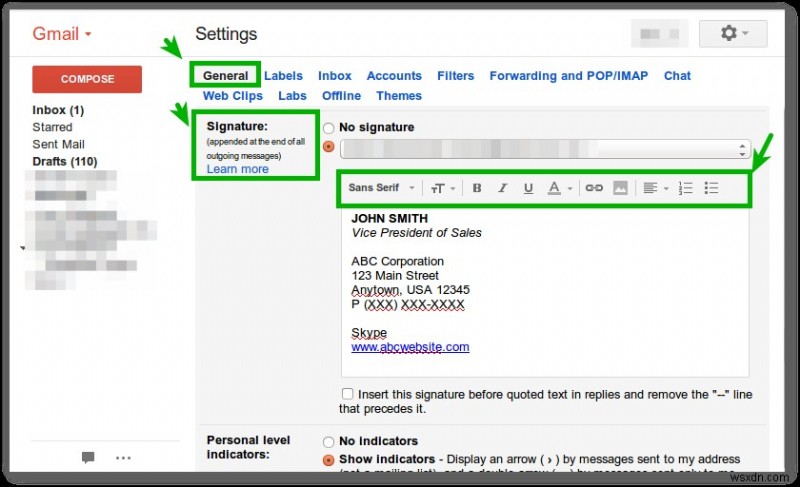Open the email address selector dropdown
This screenshot has width=800, height=487.
[545, 149]
